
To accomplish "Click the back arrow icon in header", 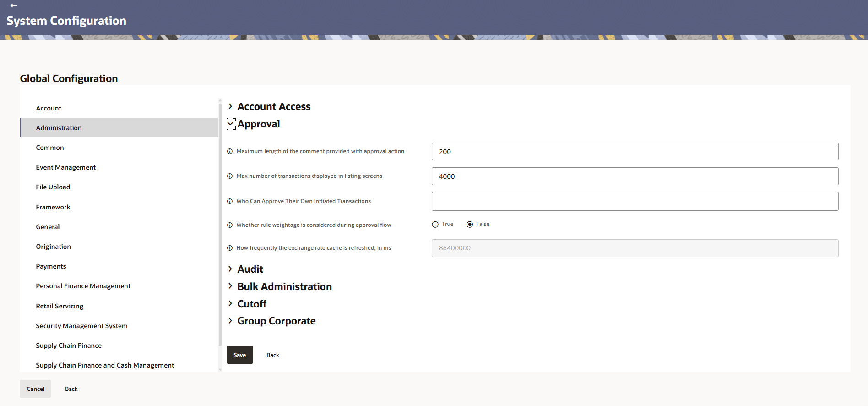I will pos(14,5).
